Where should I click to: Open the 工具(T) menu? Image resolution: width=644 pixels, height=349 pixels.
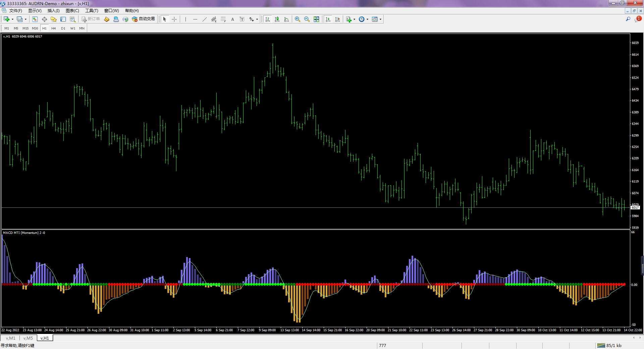[x=92, y=11]
